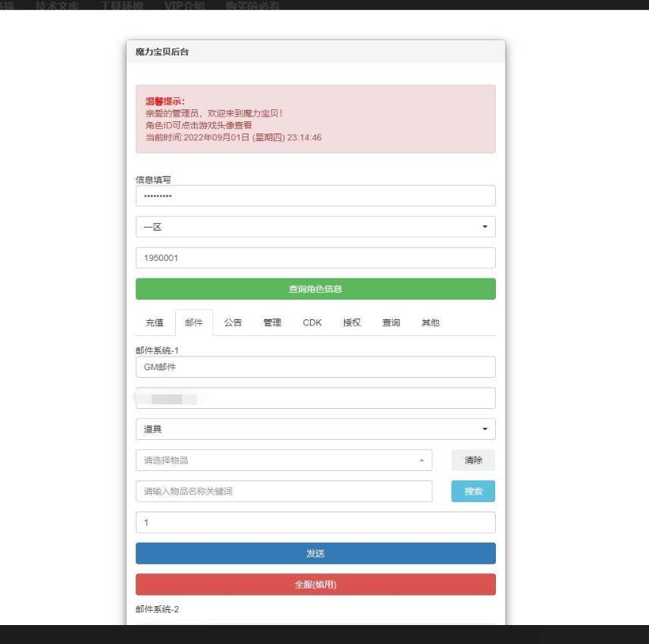
Task: Switch to the 充值 tab
Action: click(x=154, y=322)
